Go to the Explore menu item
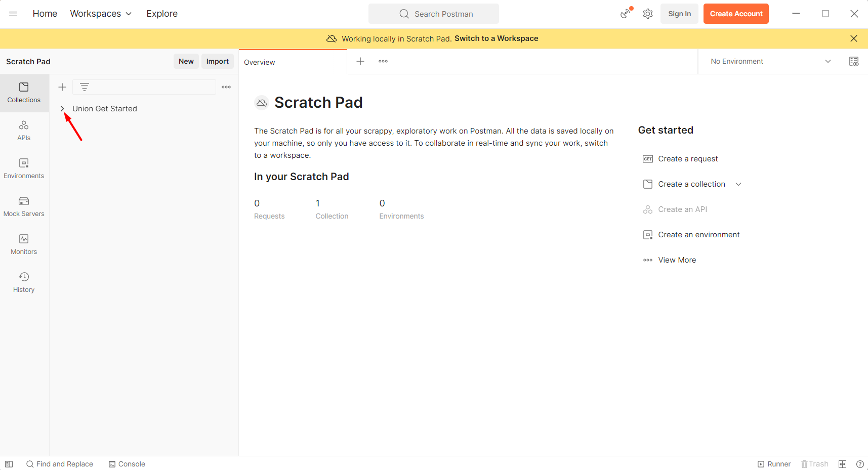 tap(162, 14)
